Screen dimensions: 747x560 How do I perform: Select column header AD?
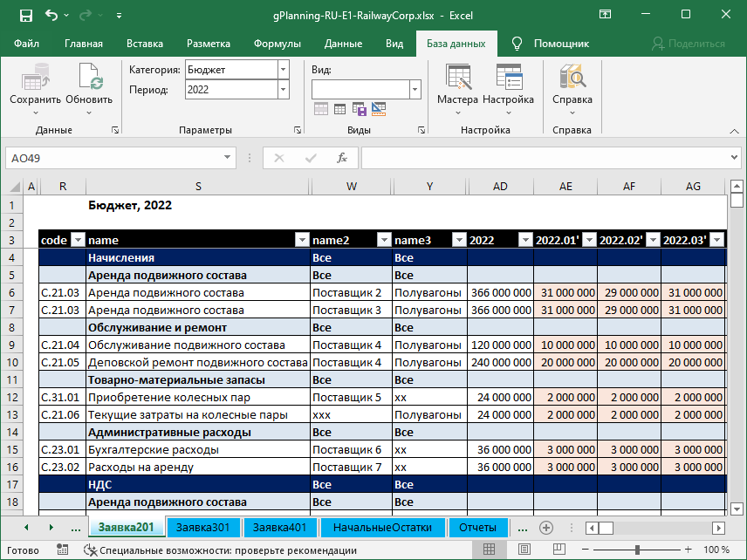coord(500,186)
